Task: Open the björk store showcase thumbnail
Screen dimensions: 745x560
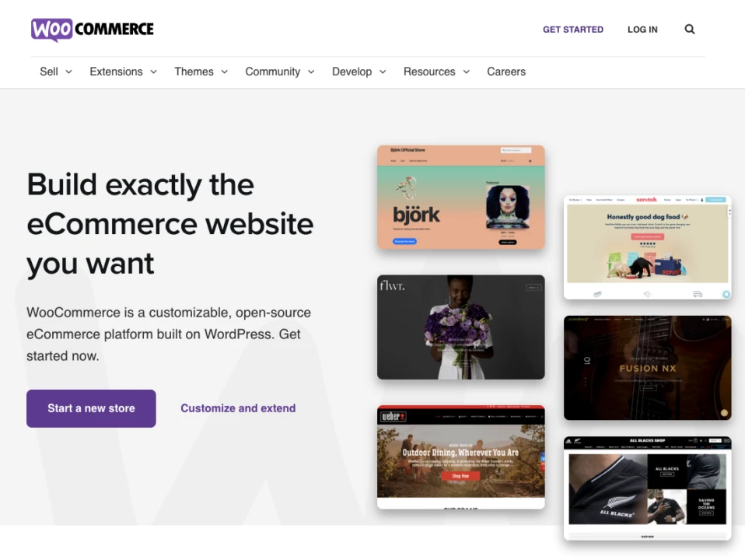Action: 460,198
